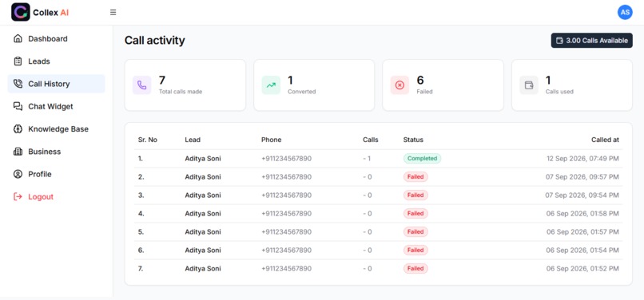Click the Collex AI logo icon
Screen dimensions: 644x300
pyautogui.click(x=21, y=12)
